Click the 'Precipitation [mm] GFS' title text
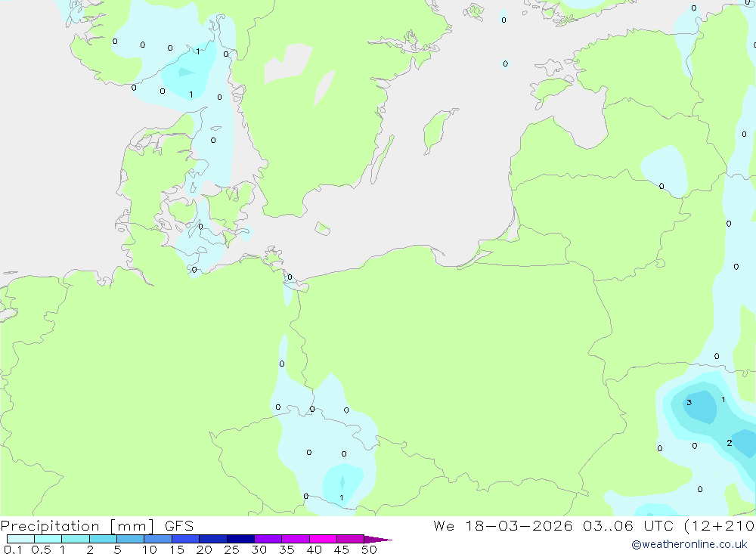Image resolution: width=756 pixels, height=554 pixels. coord(97,526)
